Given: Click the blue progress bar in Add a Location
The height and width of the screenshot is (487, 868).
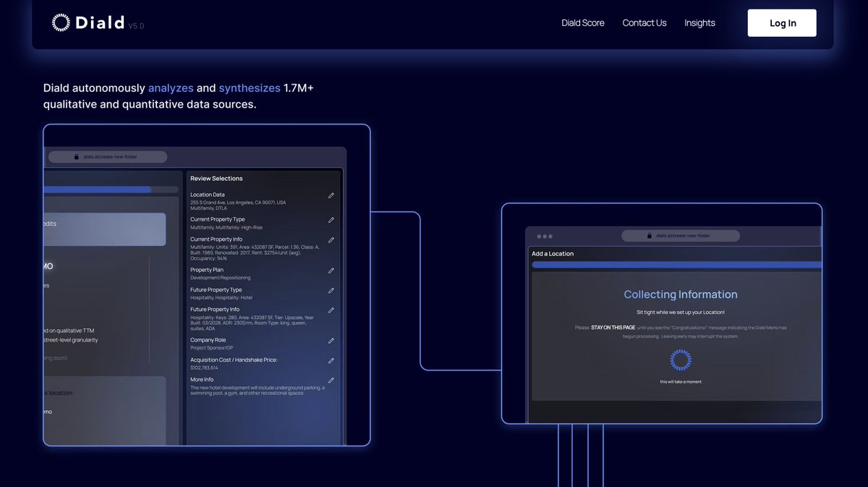Looking at the screenshot, I should (x=676, y=265).
